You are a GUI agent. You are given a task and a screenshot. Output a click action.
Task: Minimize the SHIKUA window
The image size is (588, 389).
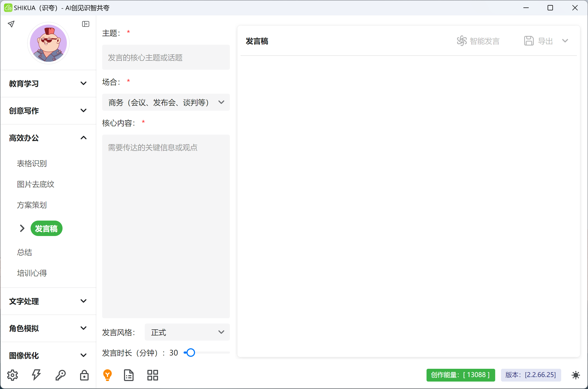(x=526, y=8)
